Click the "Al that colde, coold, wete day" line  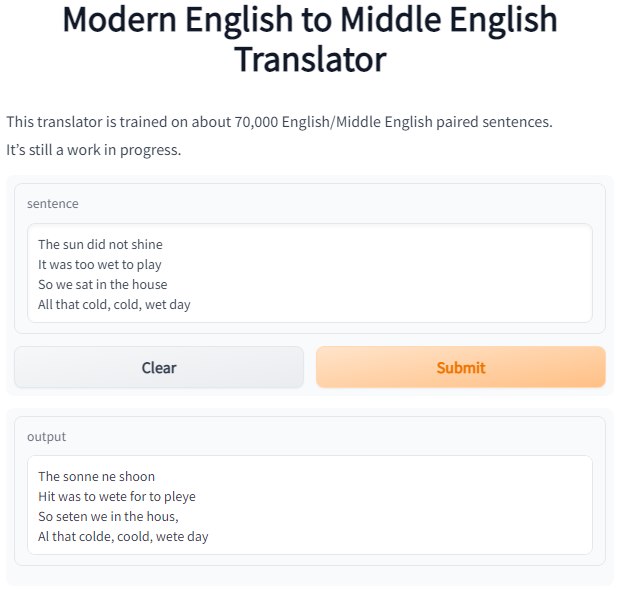point(123,537)
